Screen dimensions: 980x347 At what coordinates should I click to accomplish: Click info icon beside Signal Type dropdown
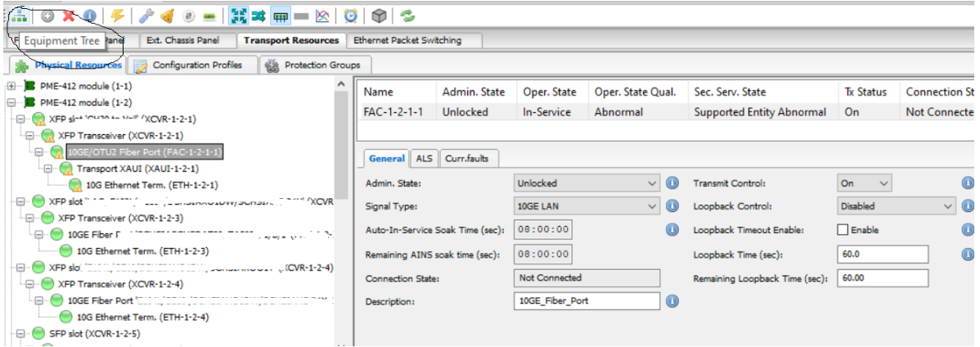(672, 205)
